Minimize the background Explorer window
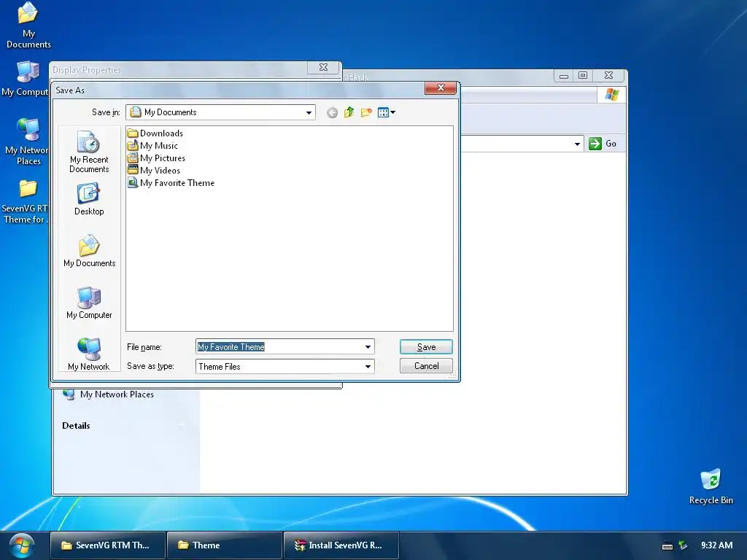Screen dimensions: 747x560 [x=564, y=76]
